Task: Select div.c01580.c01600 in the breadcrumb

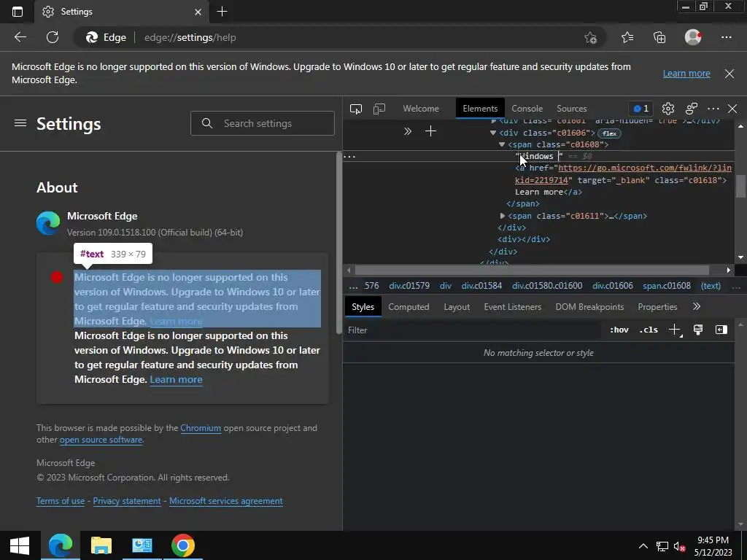Action: point(547,286)
